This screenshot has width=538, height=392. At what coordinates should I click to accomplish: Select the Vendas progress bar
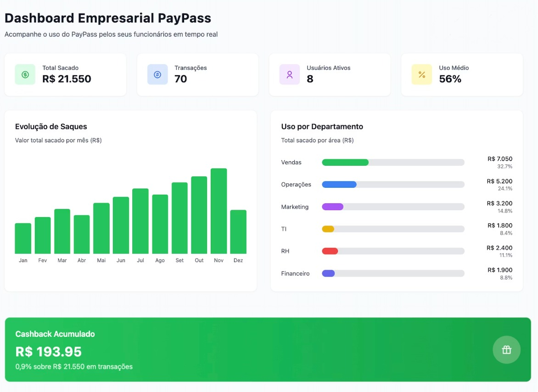344,162
